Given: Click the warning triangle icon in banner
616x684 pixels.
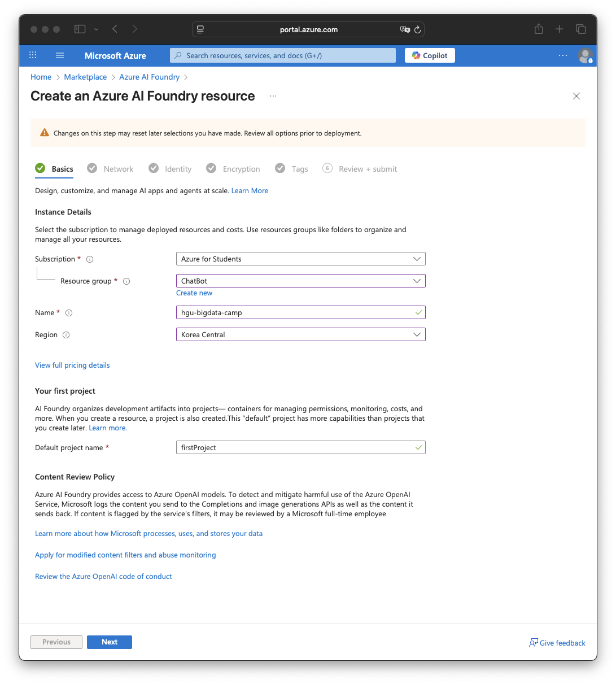Looking at the screenshot, I should click(x=45, y=133).
